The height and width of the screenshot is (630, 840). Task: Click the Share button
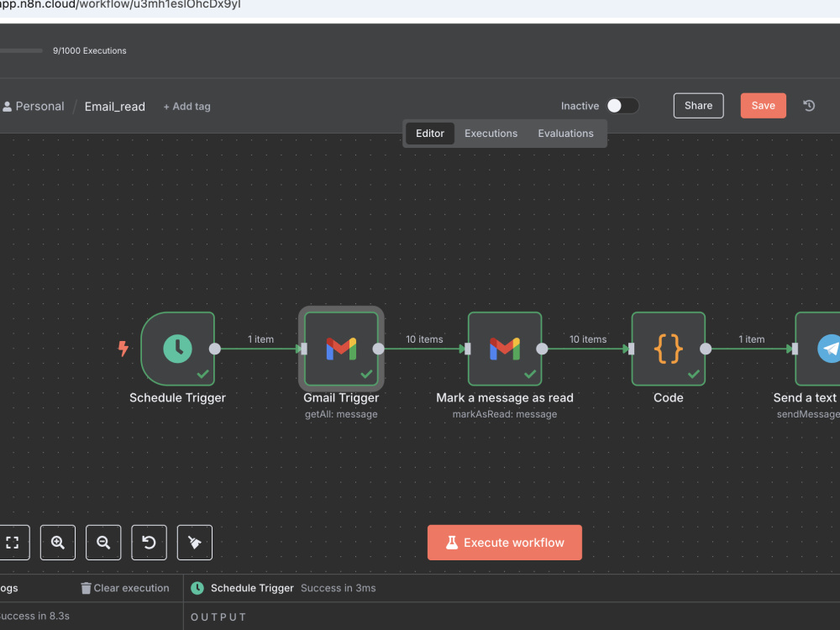(x=699, y=106)
